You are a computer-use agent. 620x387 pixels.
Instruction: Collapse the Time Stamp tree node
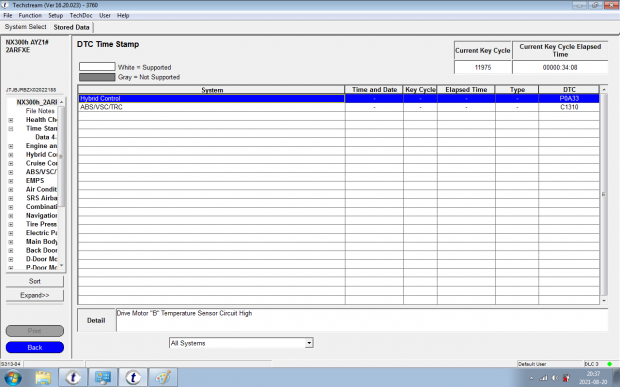pos(11,128)
